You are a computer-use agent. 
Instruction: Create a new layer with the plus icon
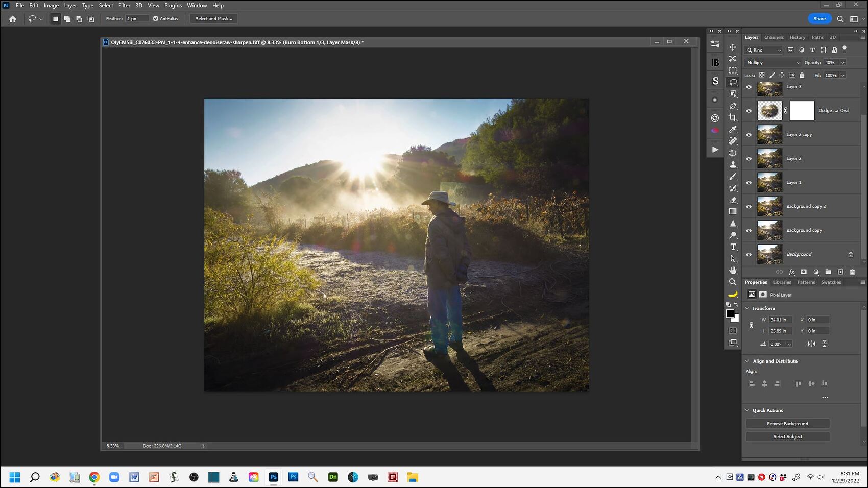click(840, 272)
